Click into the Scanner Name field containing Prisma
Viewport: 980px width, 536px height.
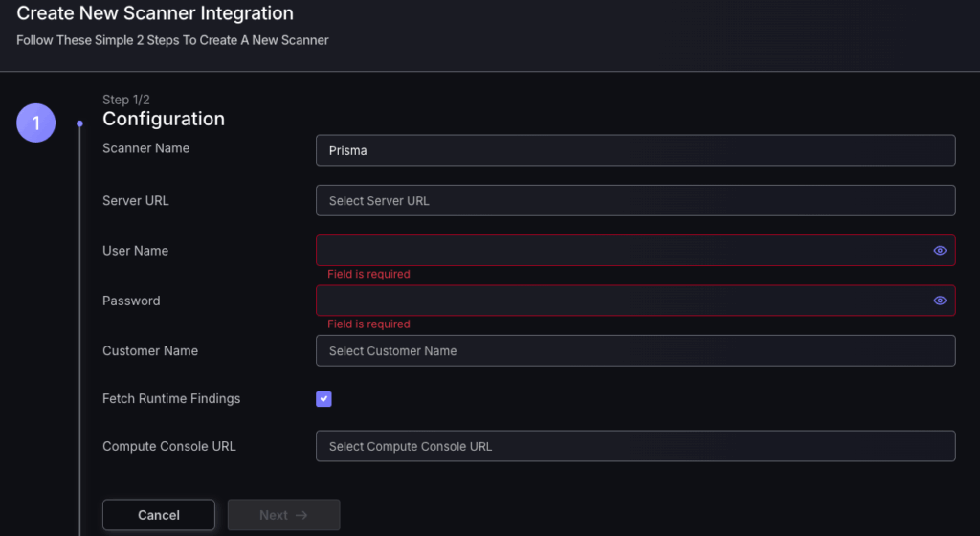tap(635, 150)
